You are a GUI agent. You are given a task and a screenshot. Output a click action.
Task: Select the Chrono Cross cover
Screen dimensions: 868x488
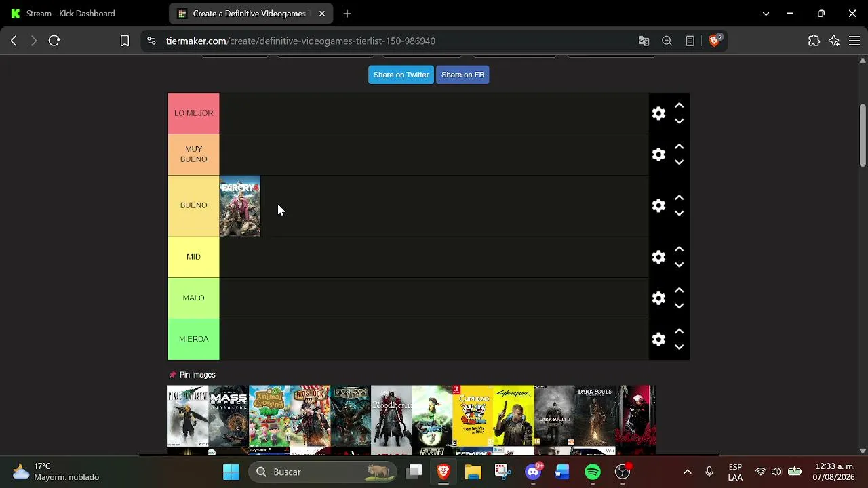[x=432, y=416]
